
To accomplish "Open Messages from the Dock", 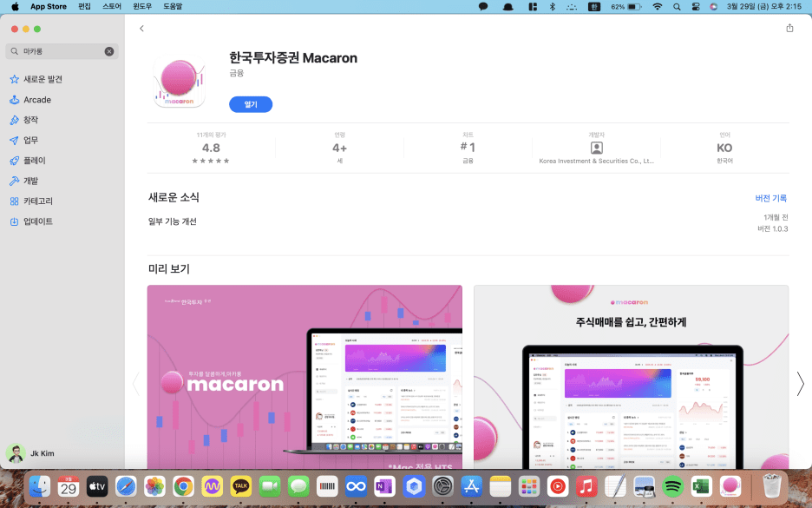I will (x=298, y=486).
